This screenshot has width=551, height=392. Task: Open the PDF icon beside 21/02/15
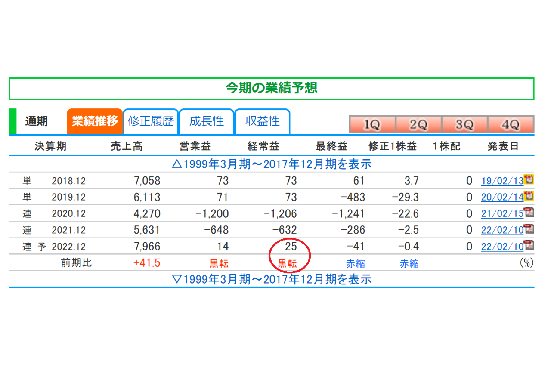coord(529,212)
